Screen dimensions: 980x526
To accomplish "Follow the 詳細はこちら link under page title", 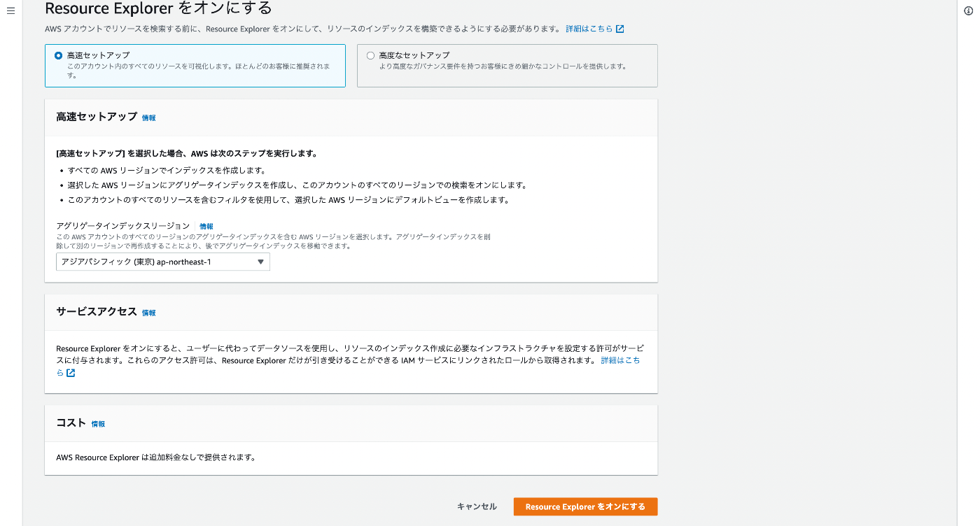I will point(589,29).
